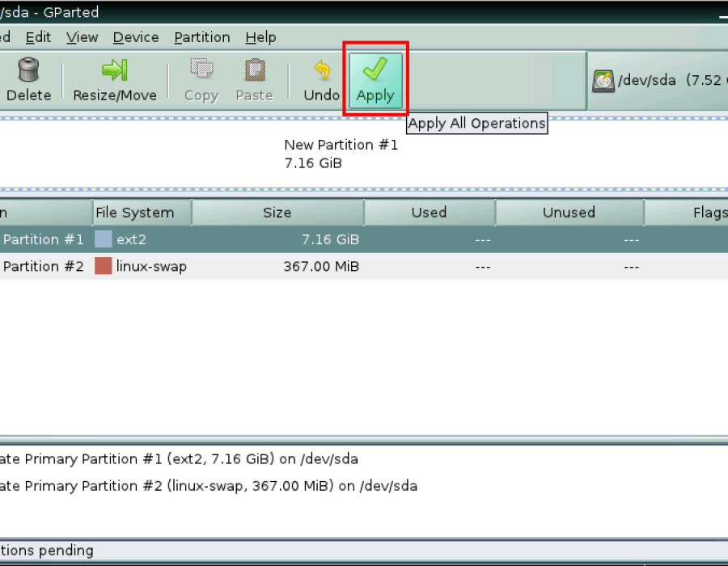The image size is (728, 566).
Task: Select the pending linux-swap creation operation
Action: 209,486
